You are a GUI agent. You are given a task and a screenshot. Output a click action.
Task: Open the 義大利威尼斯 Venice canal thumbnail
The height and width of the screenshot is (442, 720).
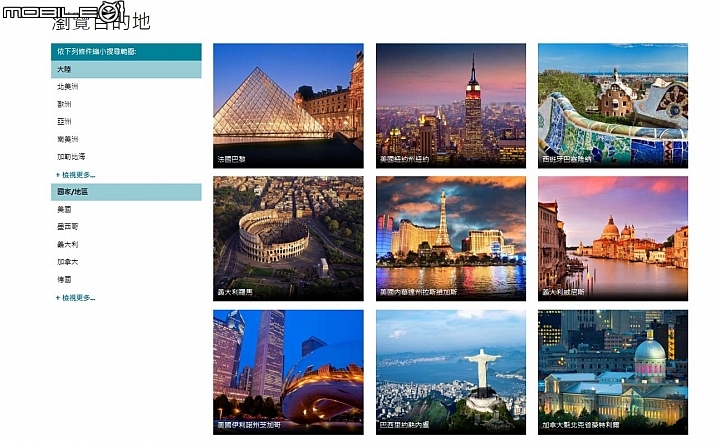point(613,239)
